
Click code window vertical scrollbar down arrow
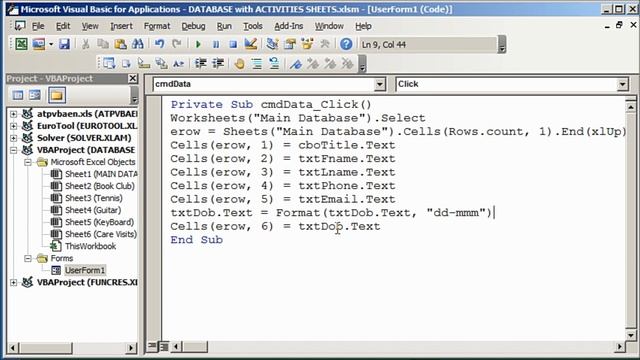click(x=631, y=336)
